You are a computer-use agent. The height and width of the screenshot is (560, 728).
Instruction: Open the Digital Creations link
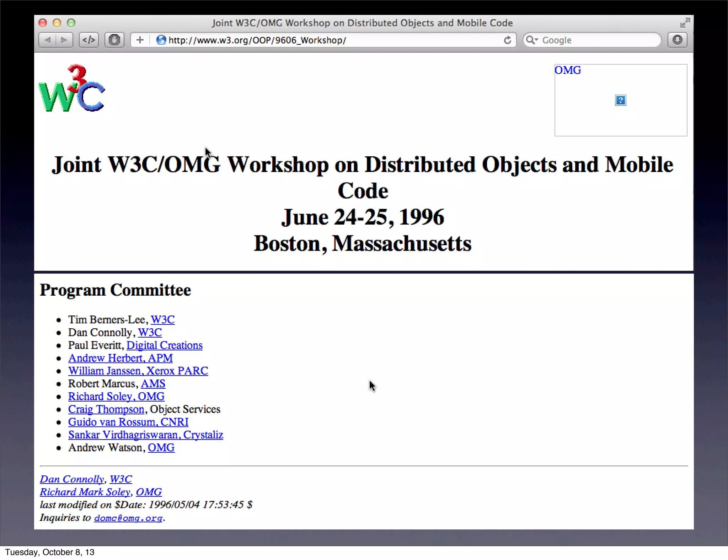(x=164, y=345)
